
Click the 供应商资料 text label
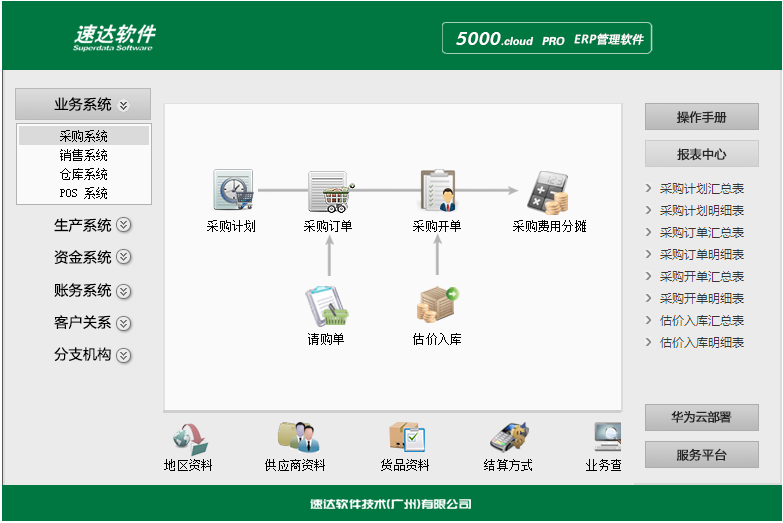click(295, 466)
